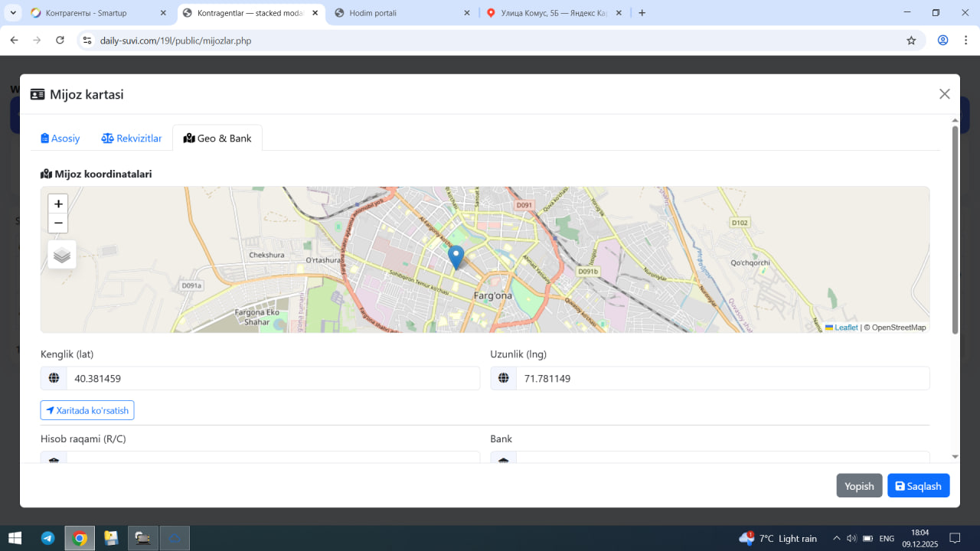
Task: Click the blue location marker on map
Action: 456,256
